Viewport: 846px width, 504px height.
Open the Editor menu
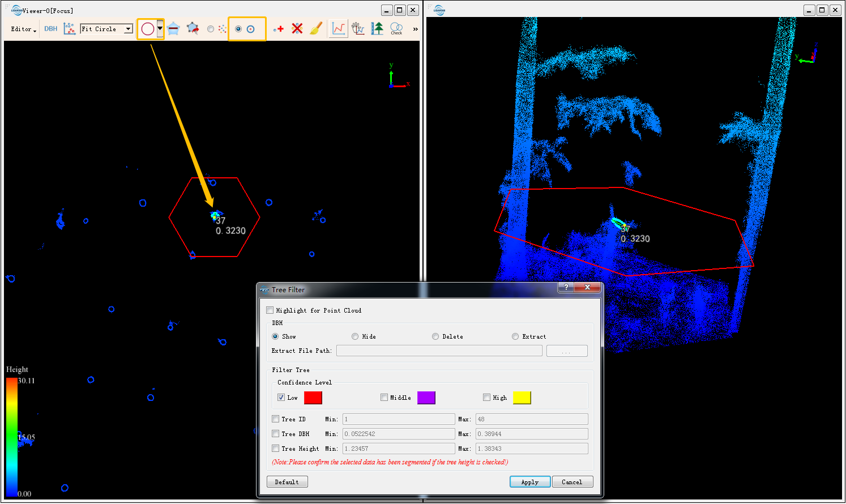pos(23,29)
